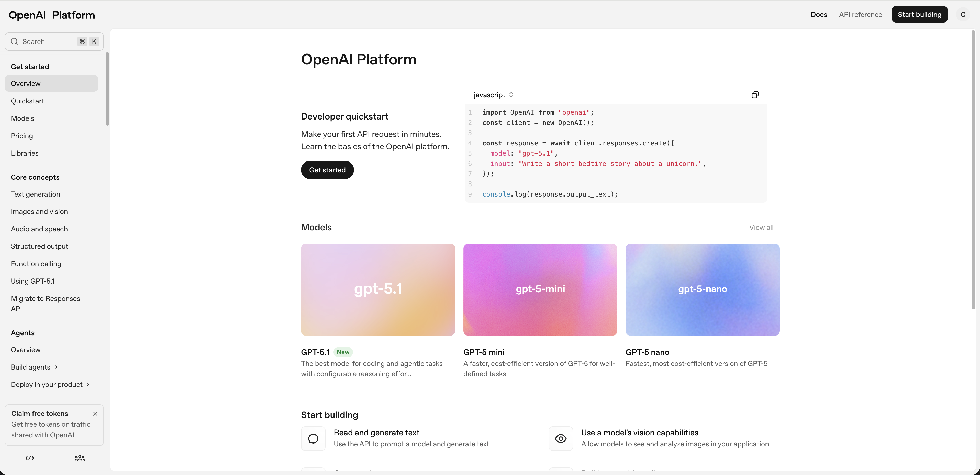Viewport: 980px width, 475px height.
Task: Click the View all models link
Action: tap(761, 227)
